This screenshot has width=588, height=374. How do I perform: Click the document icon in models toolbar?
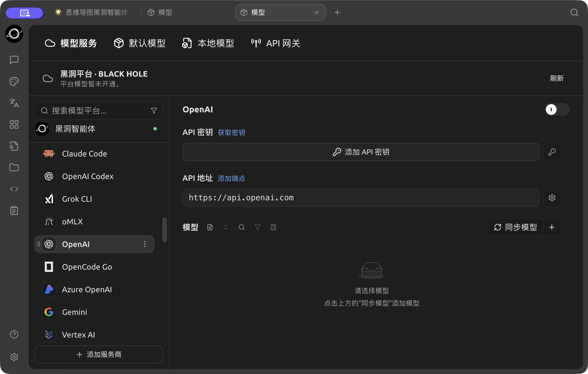[x=210, y=227]
